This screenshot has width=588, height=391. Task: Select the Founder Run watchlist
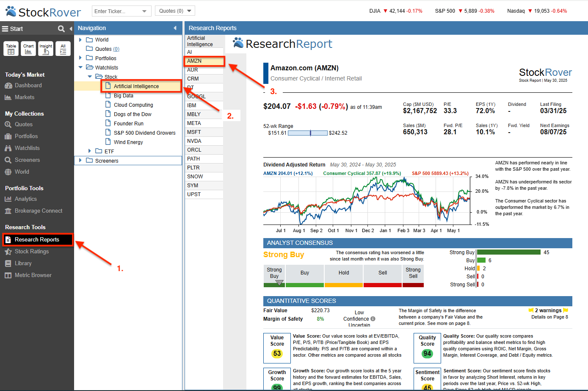[129, 124]
